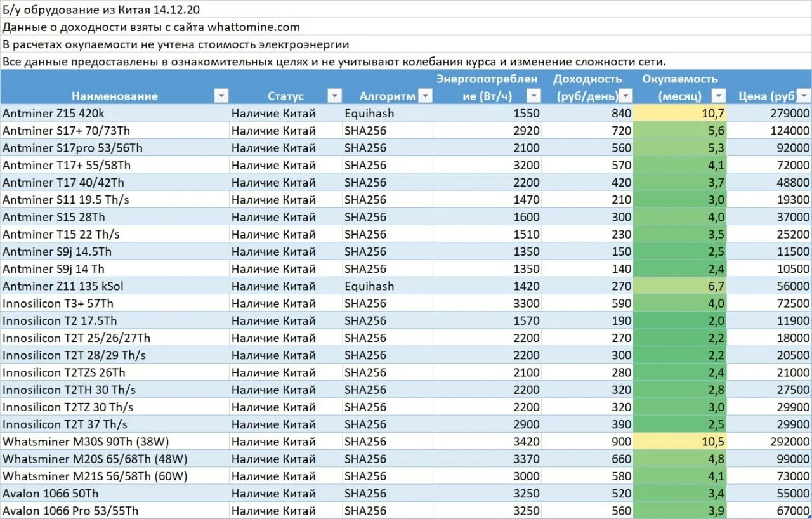The height and width of the screenshot is (519, 812).
Task: Click 'Наличие Китай' status in Antminer Z15 row
Action: coord(285,113)
